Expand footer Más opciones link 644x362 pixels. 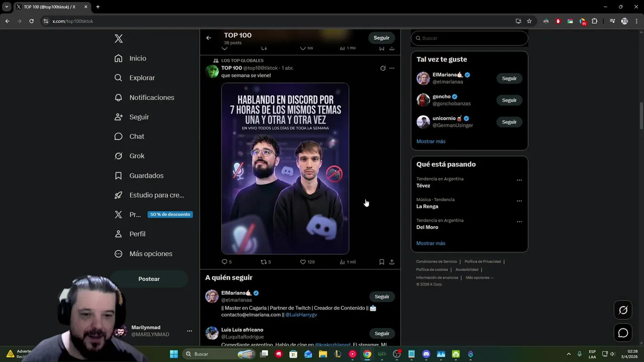[479, 278]
